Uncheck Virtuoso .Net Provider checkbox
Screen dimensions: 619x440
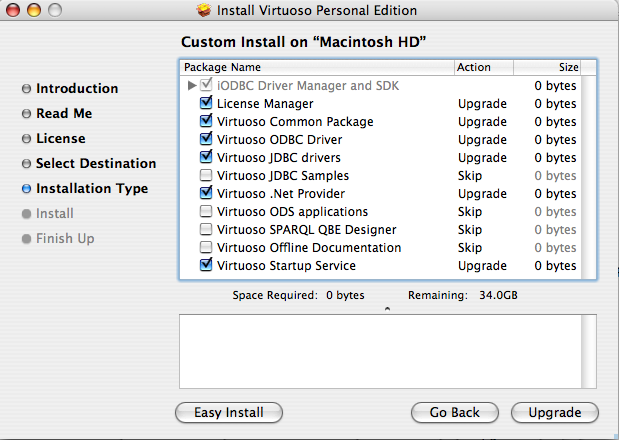pyautogui.click(x=206, y=193)
